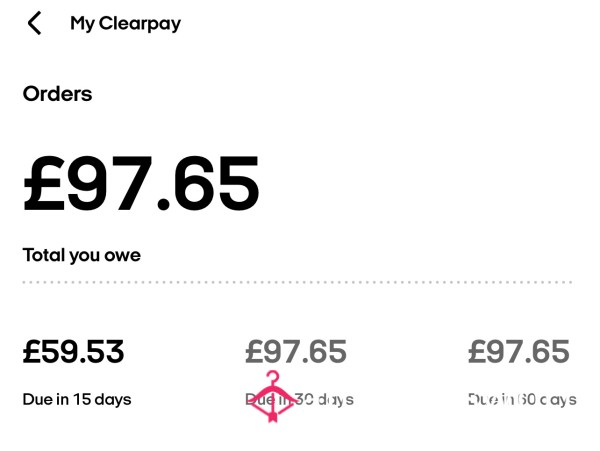Viewport: 600px width, 451px height.
Task: Select the My Clearpay page title
Action: (126, 24)
